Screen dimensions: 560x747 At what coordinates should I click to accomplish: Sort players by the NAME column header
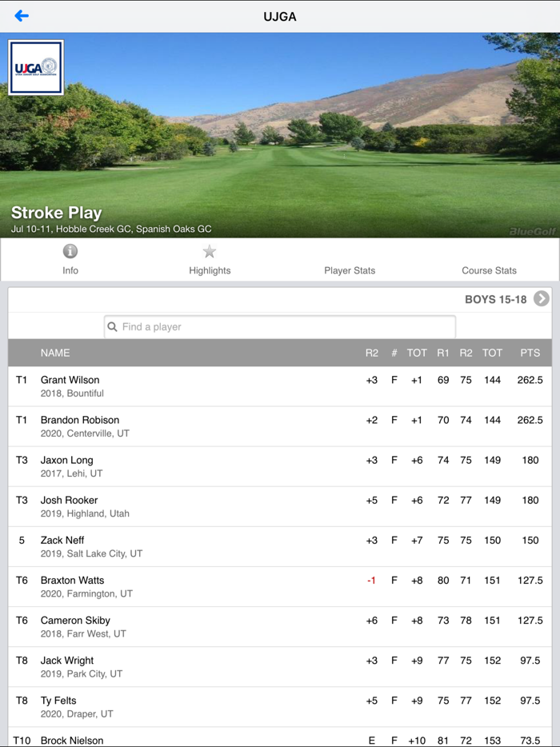pos(55,352)
